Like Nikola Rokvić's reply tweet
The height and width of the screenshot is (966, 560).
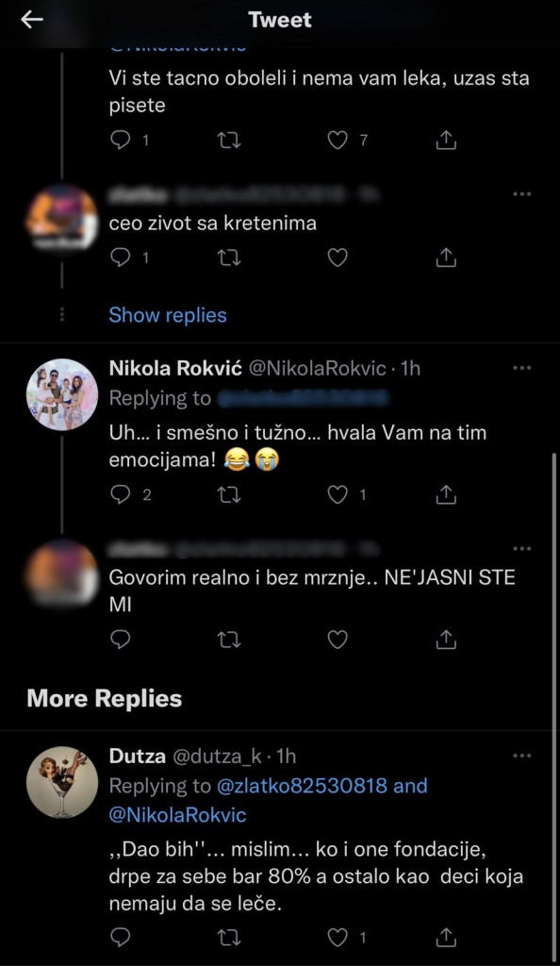(x=337, y=493)
